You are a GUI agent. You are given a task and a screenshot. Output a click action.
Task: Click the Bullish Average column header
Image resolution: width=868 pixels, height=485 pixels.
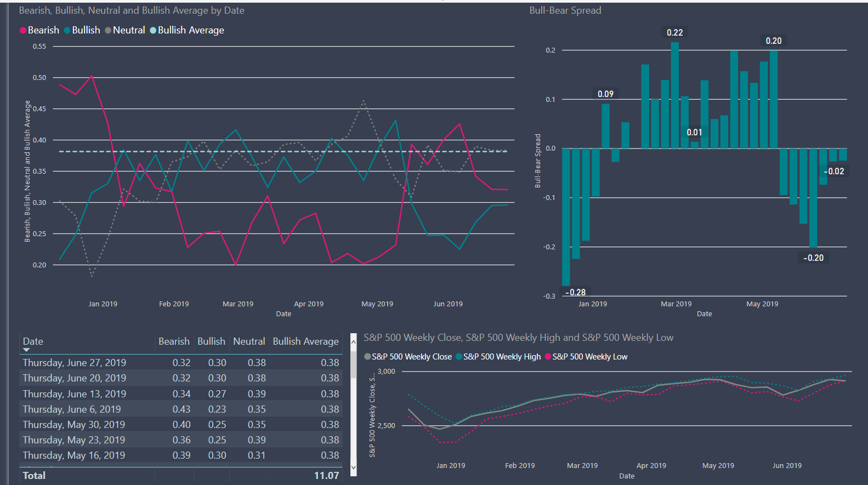point(305,341)
